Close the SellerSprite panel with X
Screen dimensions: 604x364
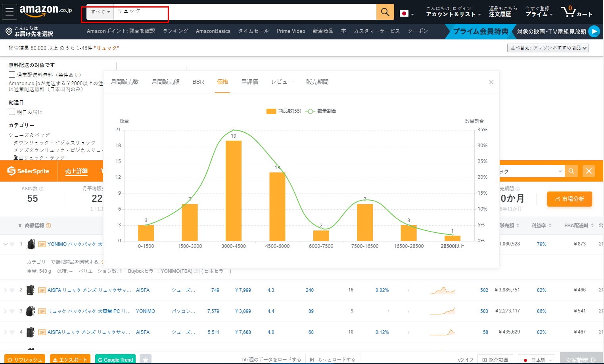(x=589, y=171)
